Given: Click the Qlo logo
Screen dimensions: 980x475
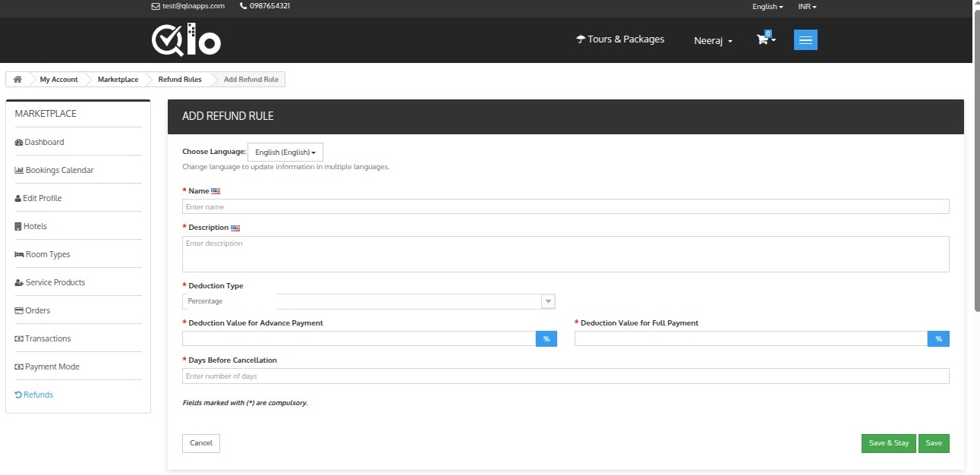Looking at the screenshot, I should pyautogui.click(x=186, y=39).
